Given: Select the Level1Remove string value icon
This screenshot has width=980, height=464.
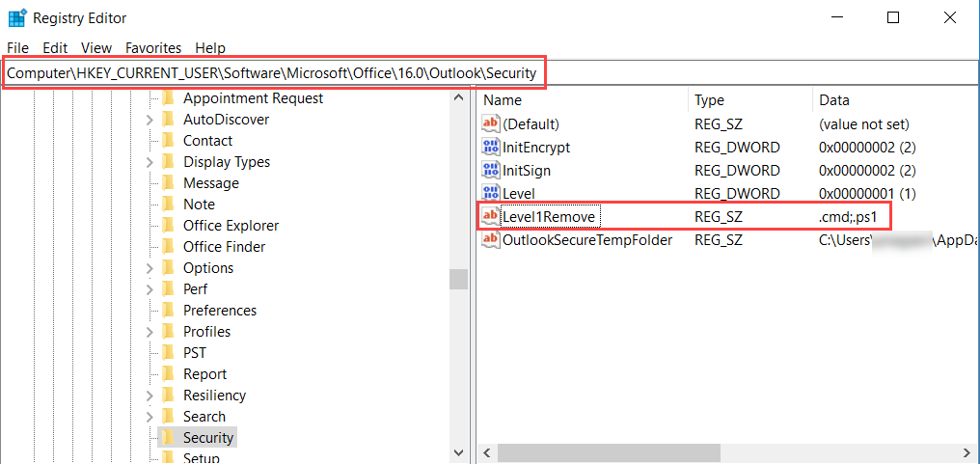Looking at the screenshot, I should pos(491,216).
